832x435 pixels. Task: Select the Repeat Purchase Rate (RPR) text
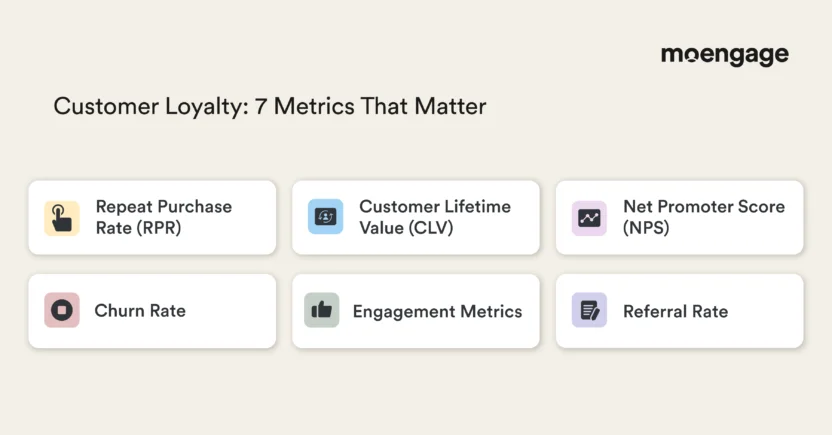163,217
